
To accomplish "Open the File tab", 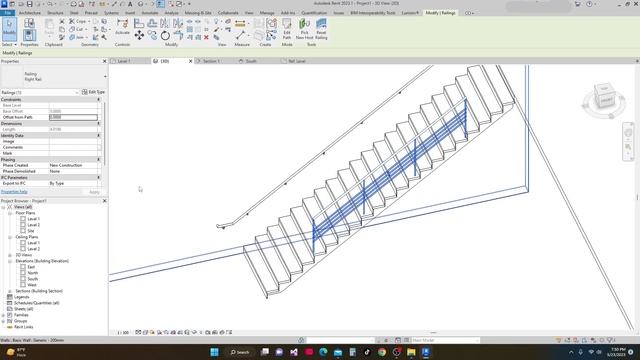I will click(7, 13).
